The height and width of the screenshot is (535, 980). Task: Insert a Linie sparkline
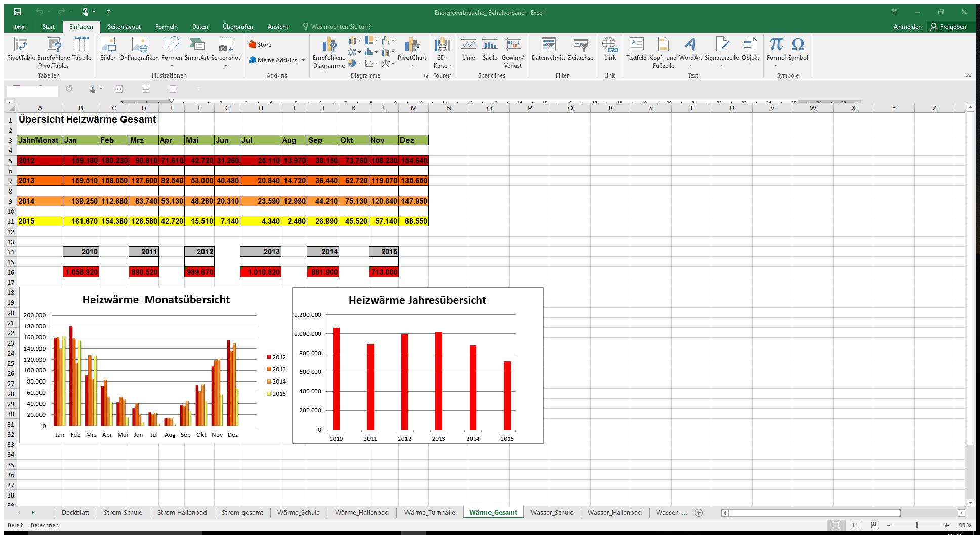(x=469, y=50)
